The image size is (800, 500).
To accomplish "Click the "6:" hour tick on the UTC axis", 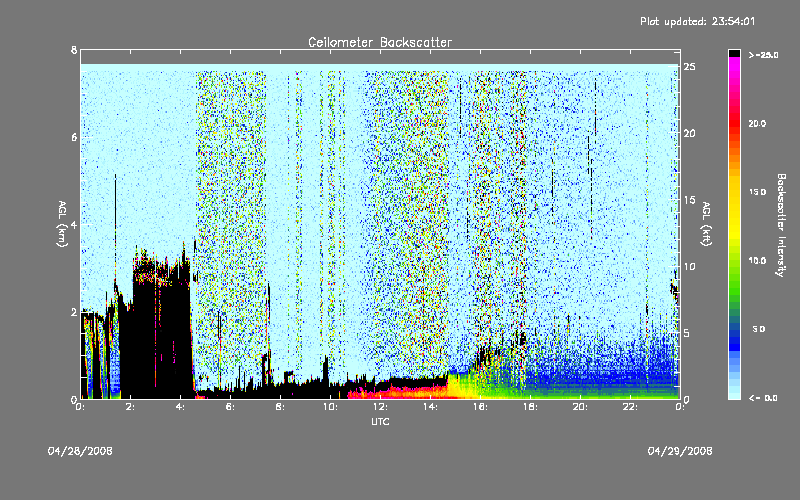I will click(230, 407).
